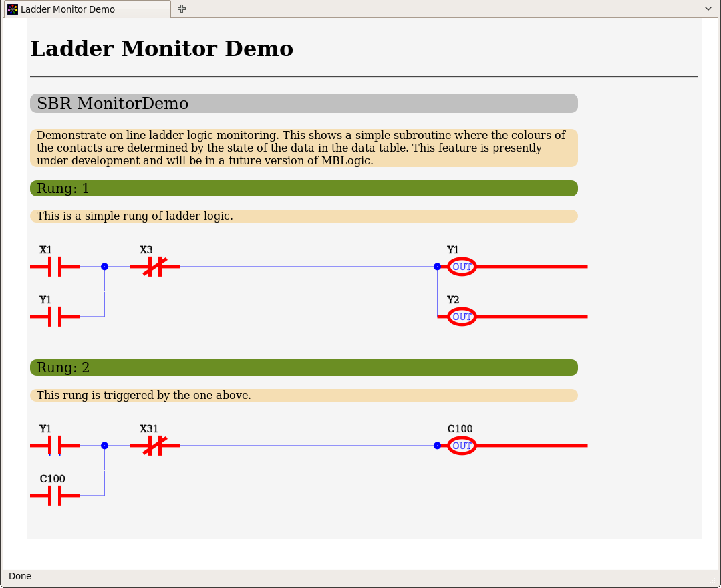Screen dimensions: 721x588
Task: Open a new tab with plus button
Action: click(182, 9)
